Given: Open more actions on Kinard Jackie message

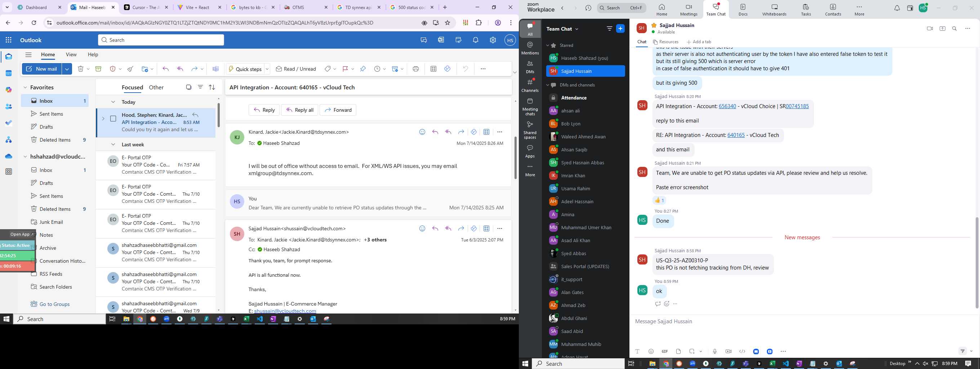Looking at the screenshot, I should pos(499,132).
